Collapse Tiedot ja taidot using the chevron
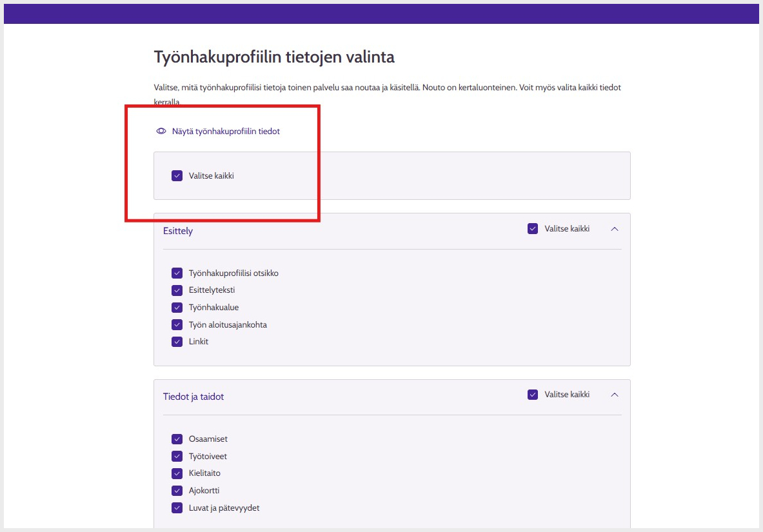 tap(614, 395)
